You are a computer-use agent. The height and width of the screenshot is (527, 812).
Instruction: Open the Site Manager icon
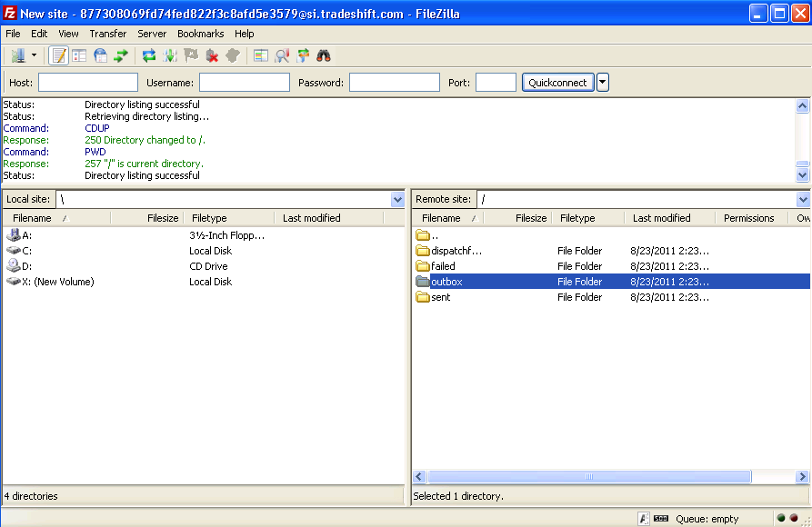18,55
